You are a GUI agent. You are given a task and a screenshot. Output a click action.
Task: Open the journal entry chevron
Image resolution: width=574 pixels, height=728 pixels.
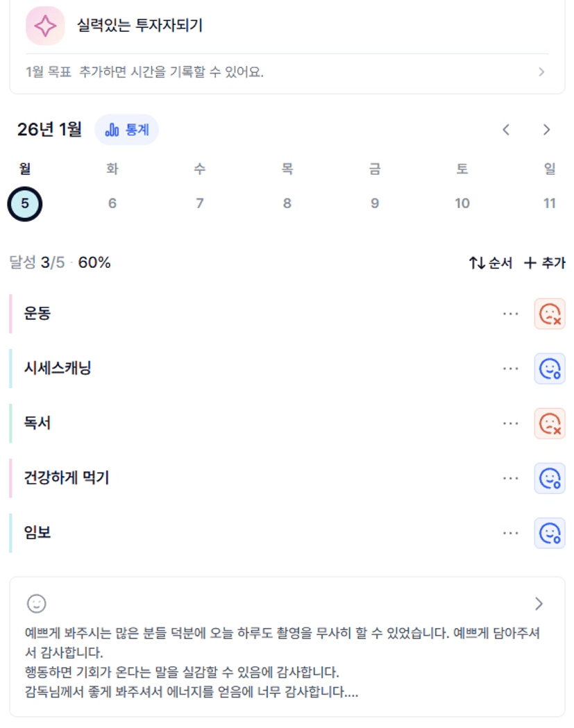coord(539,603)
